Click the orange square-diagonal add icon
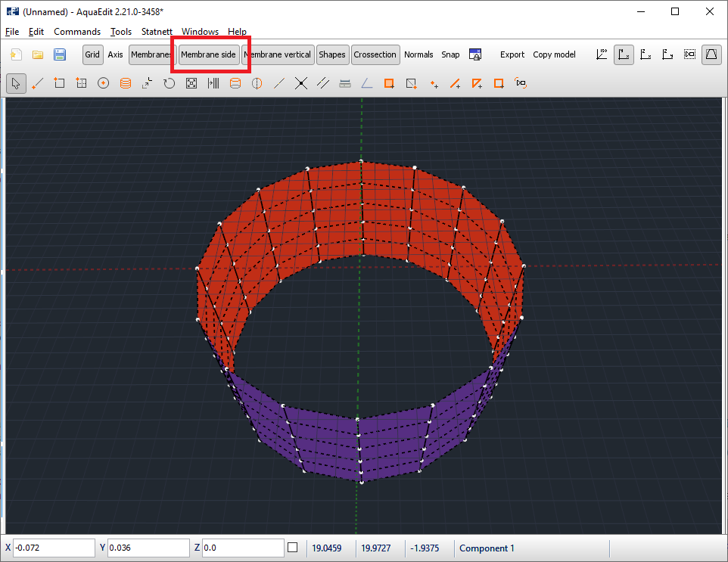The height and width of the screenshot is (562, 728). click(477, 83)
